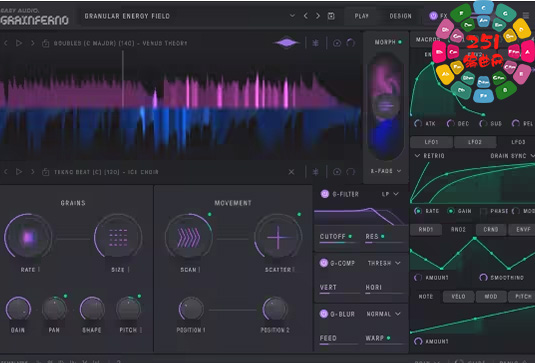
Task: Toggle the LFO RATE sync button
Action: tap(418, 211)
